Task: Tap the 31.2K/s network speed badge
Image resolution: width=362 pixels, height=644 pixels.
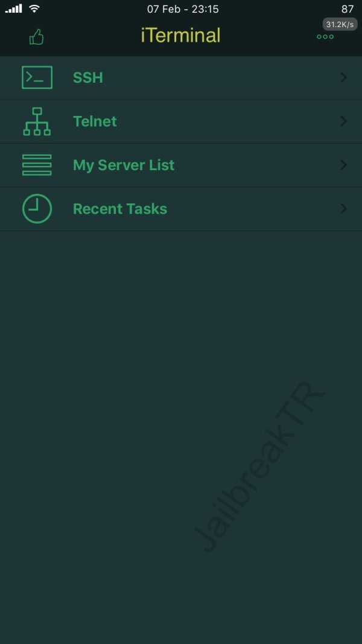Action: [x=340, y=24]
